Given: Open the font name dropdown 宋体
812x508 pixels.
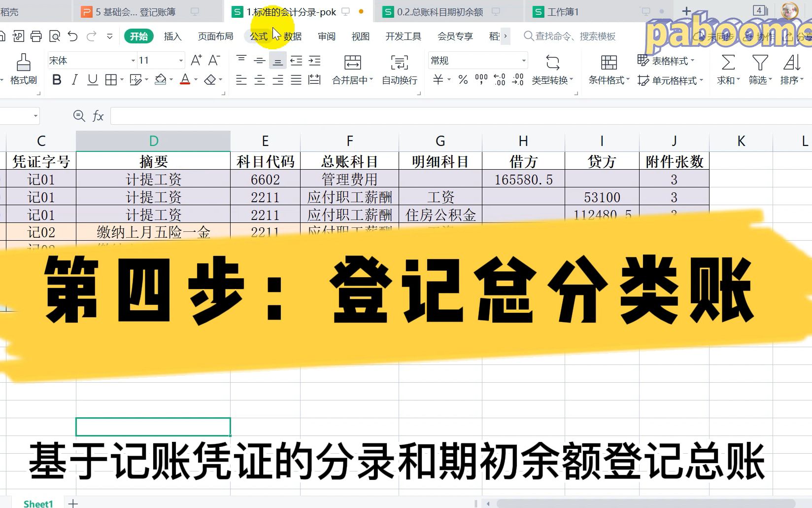Looking at the screenshot, I should point(133,61).
